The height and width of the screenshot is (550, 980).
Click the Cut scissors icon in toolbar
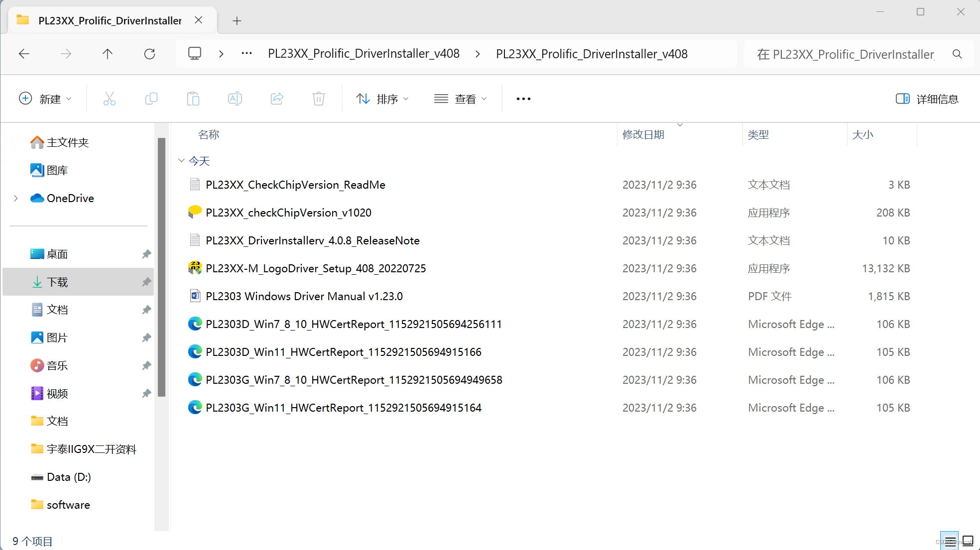(x=109, y=99)
